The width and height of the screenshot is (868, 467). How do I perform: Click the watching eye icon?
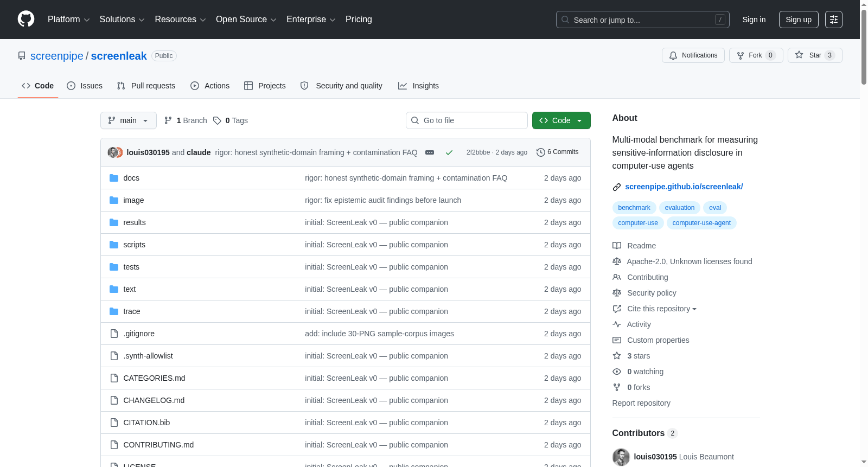tap(617, 372)
